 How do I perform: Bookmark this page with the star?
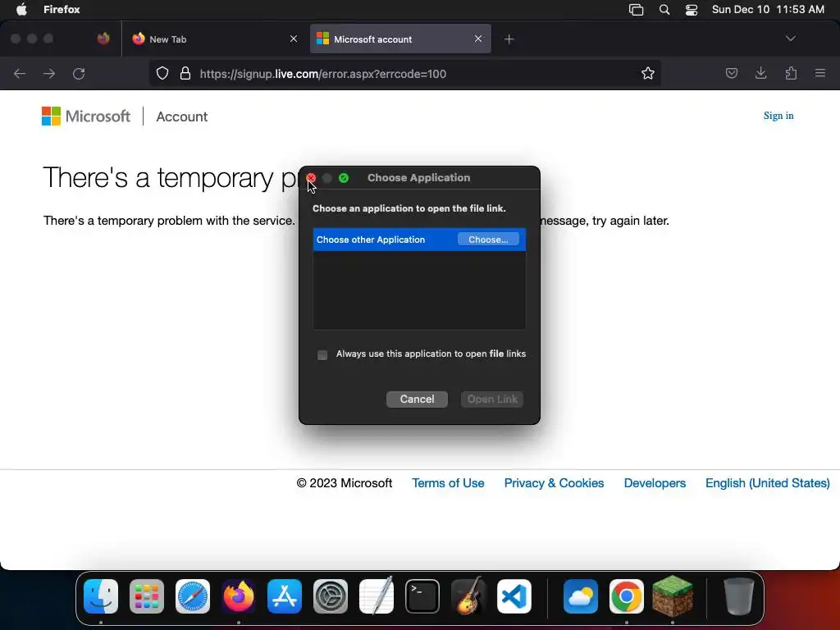click(648, 73)
